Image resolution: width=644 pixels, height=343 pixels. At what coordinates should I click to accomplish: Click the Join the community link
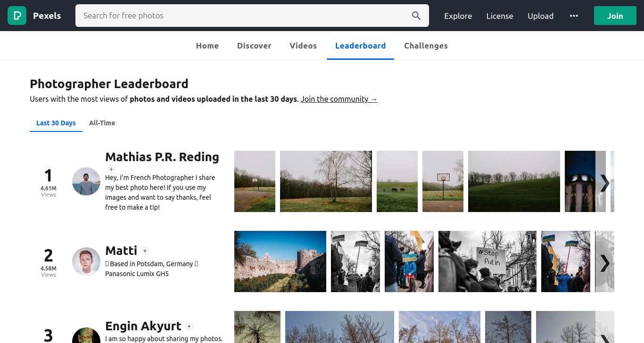[x=339, y=99]
